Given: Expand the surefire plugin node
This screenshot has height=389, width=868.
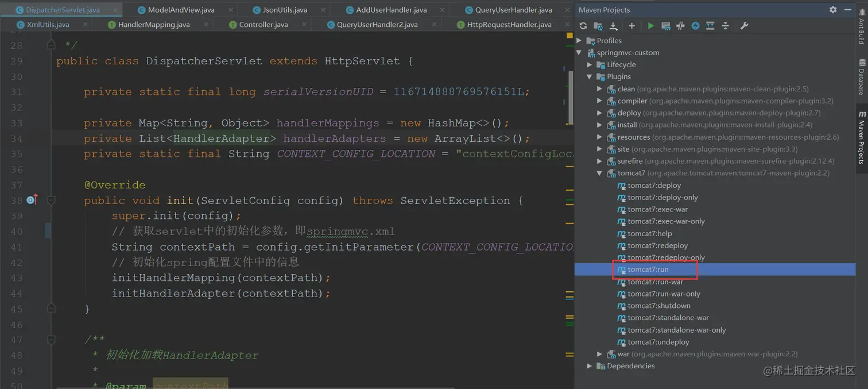Looking at the screenshot, I should [600, 161].
